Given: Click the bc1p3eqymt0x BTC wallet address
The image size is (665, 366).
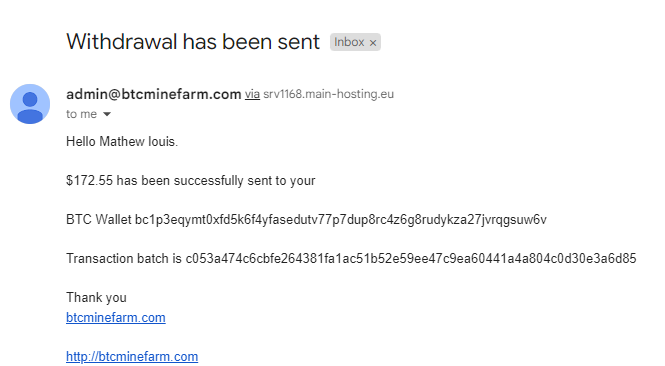Looking at the screenshot, I should tap(341, 220).
